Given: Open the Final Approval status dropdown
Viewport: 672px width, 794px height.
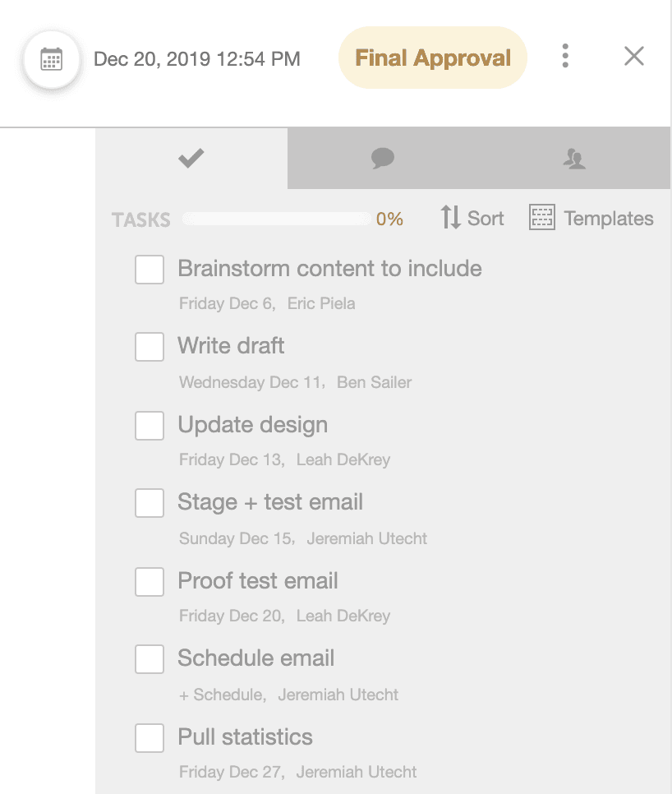Looking at the screenshot, I should [x=432, y=58].
